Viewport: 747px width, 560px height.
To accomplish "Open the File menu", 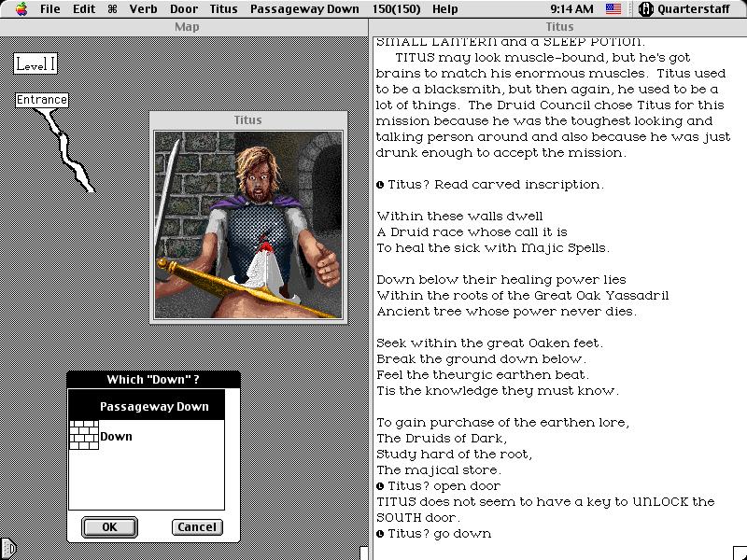I will (50, 8).
